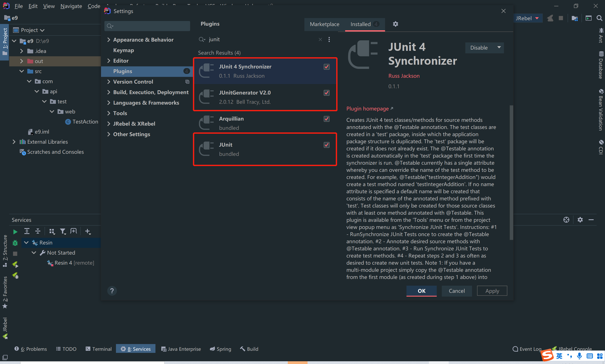605x364 pixels.
Task: Focus the Settings search field
Action: coord(147,26)
